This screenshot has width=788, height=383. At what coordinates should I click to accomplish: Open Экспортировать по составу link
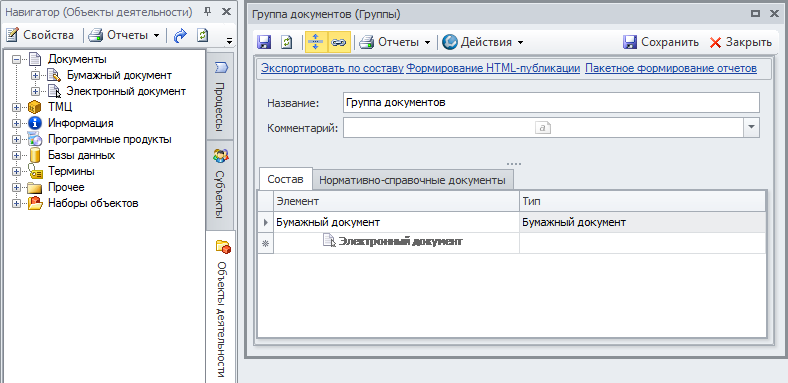pyautogui.click(x=333, y=68)
